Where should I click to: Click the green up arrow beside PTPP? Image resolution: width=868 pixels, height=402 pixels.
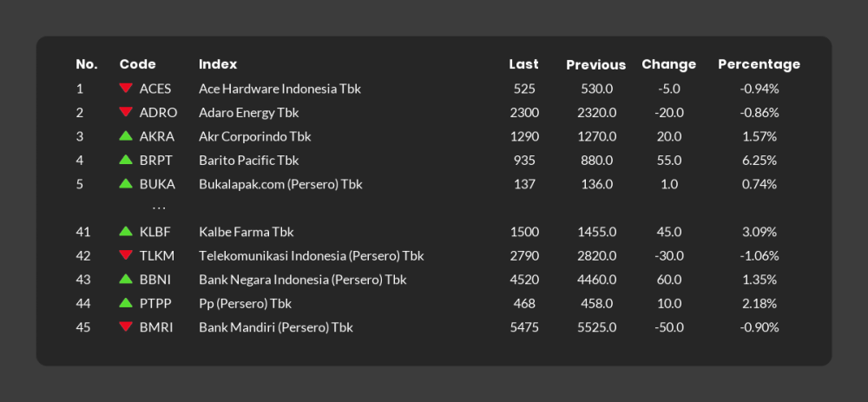pyautogui.click(x=126, y=302)
